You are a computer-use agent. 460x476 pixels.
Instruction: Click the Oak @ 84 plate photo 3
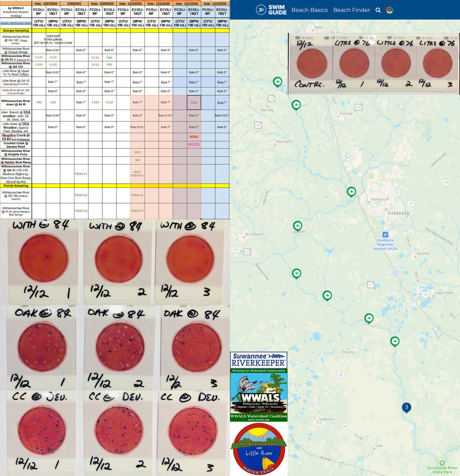tap(195, 347)
